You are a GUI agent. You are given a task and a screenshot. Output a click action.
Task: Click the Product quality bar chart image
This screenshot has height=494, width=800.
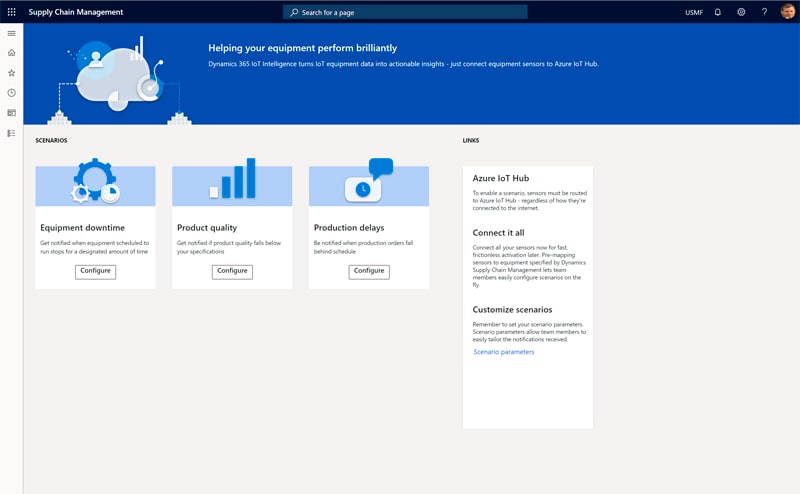[232, 180]
